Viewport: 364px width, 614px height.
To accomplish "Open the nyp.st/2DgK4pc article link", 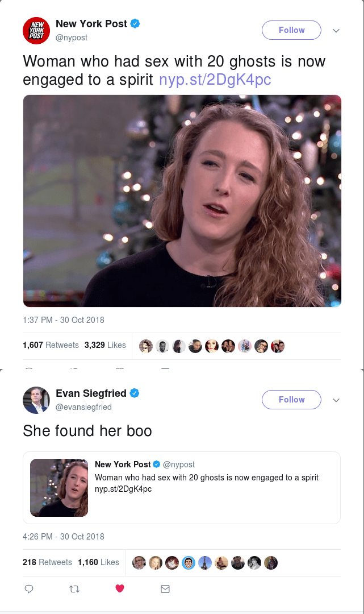I will [215, 80].
